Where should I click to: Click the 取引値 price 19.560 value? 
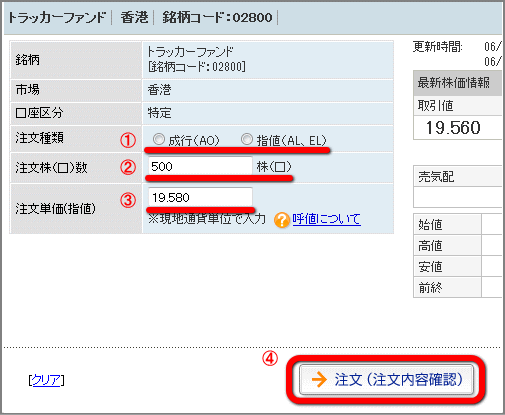453,128
